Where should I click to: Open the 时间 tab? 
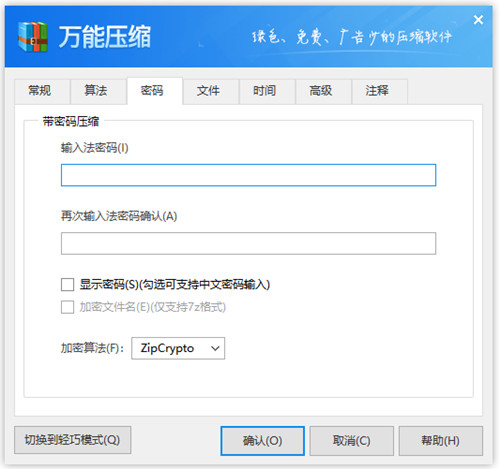click(267, 91)
